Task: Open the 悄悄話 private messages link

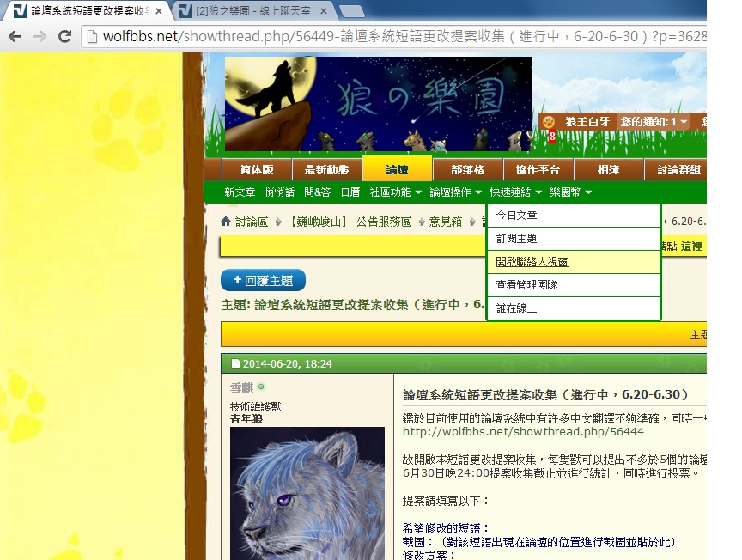Action: 280,192
